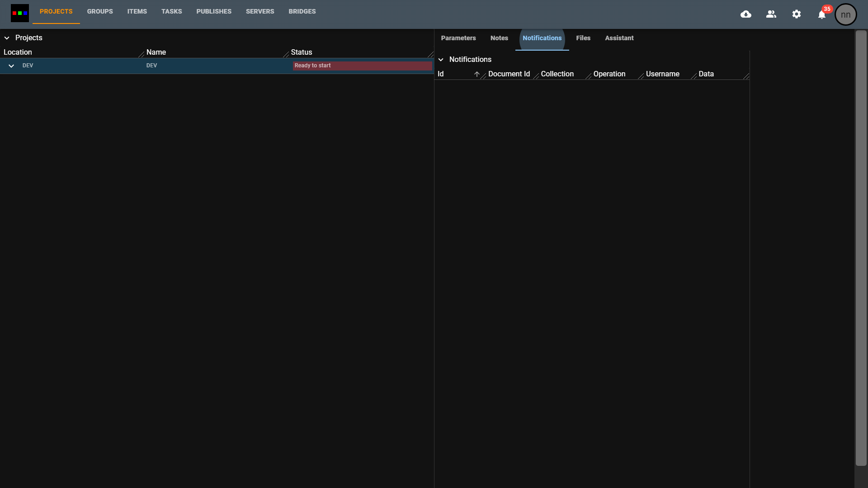Click the cloud download icon
Viewport: 868px width, 488px height.
[746, 14]
